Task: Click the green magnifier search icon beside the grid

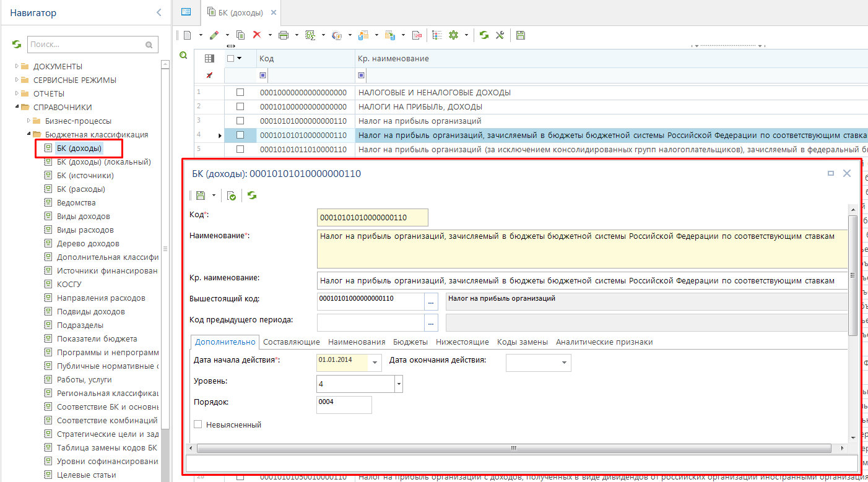Action: coord(183,56)
